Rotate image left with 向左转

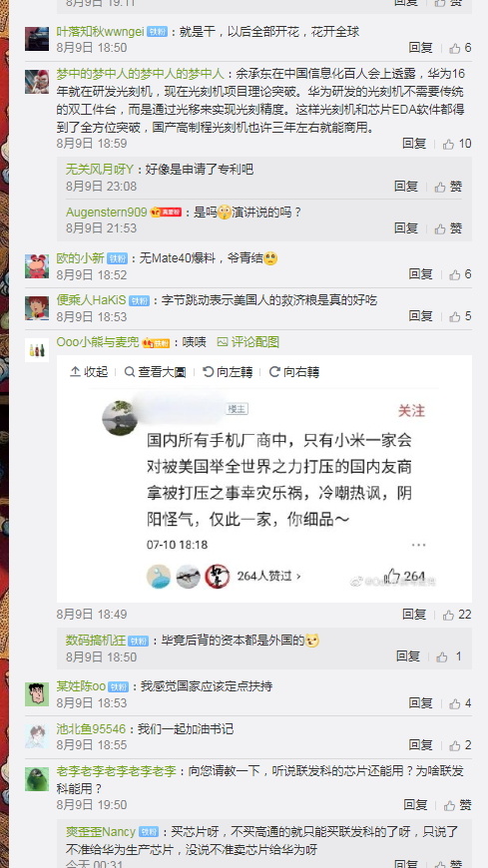pyautogui.click(x=229, y=372)
